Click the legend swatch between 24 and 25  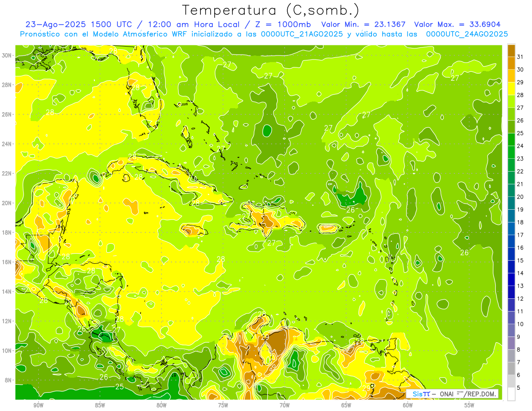[x=512, y=139]
